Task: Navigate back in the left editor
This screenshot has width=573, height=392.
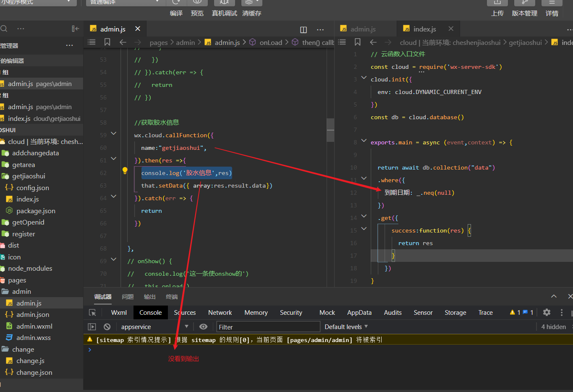Action: (123, 42)
